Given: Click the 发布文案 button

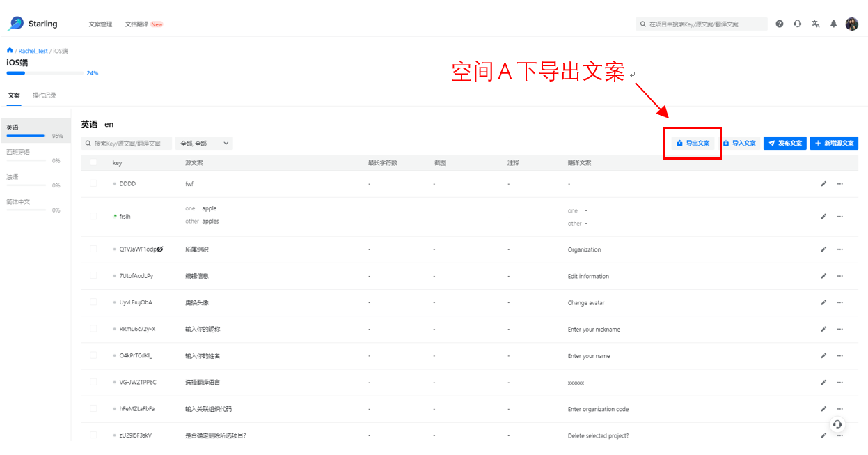Looking at the screenshot, I should point(784,143).
